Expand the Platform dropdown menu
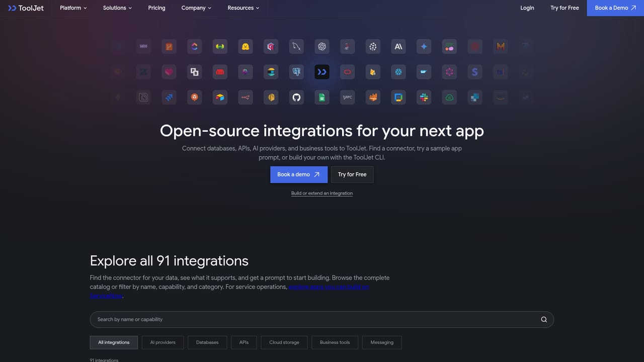 pyautogui.click(x=73, y=8)
